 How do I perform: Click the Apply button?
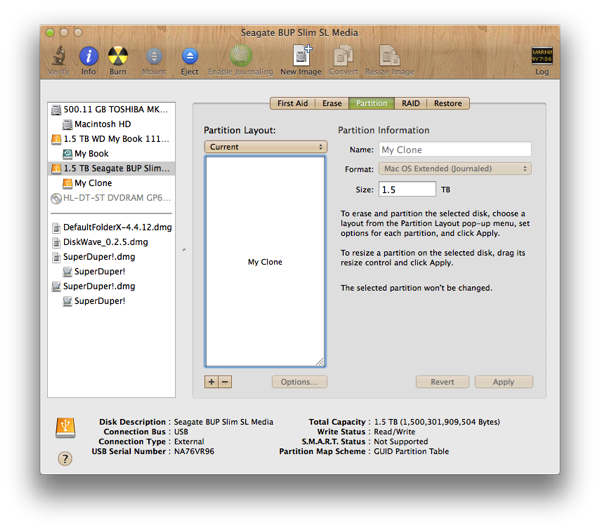(504, 382)
